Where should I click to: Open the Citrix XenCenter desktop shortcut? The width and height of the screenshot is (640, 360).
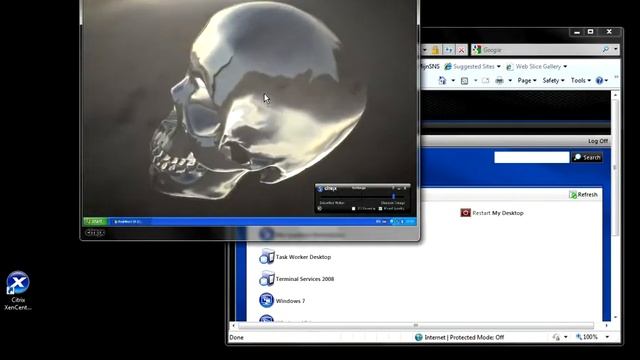pos(18,290)
